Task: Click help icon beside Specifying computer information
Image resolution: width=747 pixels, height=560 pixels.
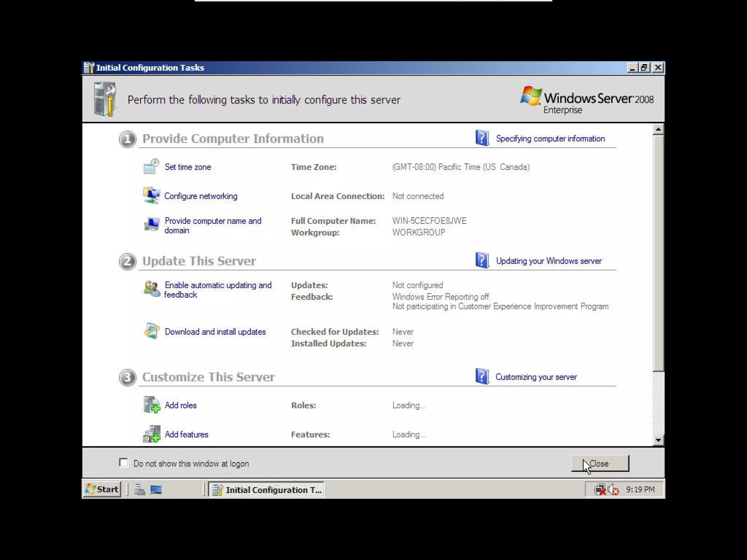Action: point(482,138)
